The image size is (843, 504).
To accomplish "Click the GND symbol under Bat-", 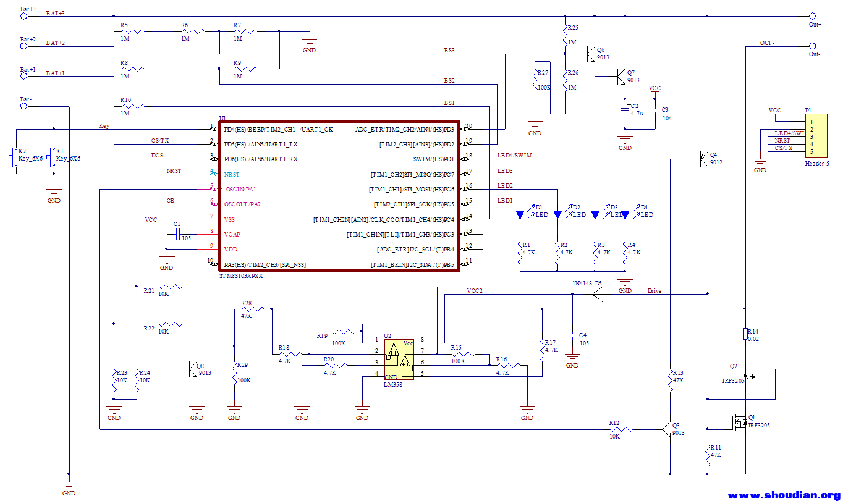I will [69, 486].
